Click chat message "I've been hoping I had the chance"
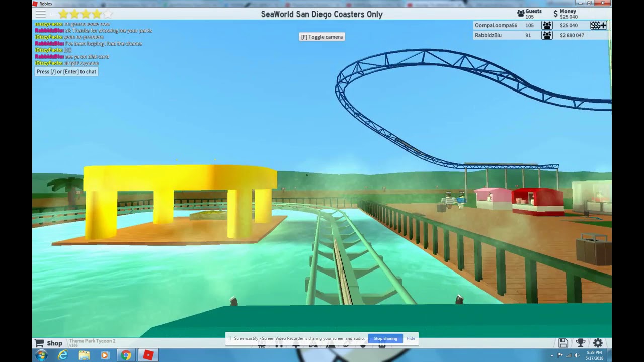 coord(104,44)
